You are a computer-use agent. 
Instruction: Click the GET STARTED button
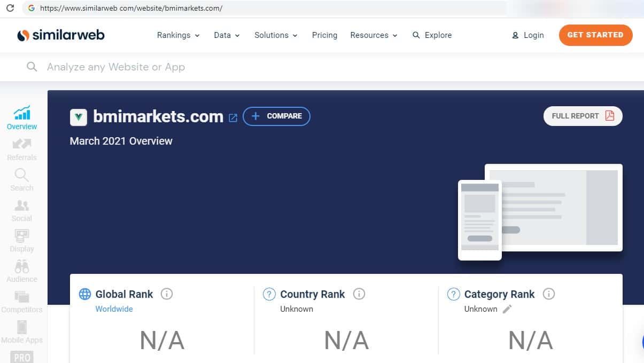595,35
